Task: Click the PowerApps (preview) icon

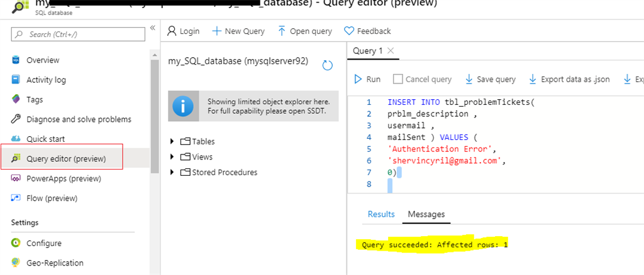Action: tap(16, 178)
